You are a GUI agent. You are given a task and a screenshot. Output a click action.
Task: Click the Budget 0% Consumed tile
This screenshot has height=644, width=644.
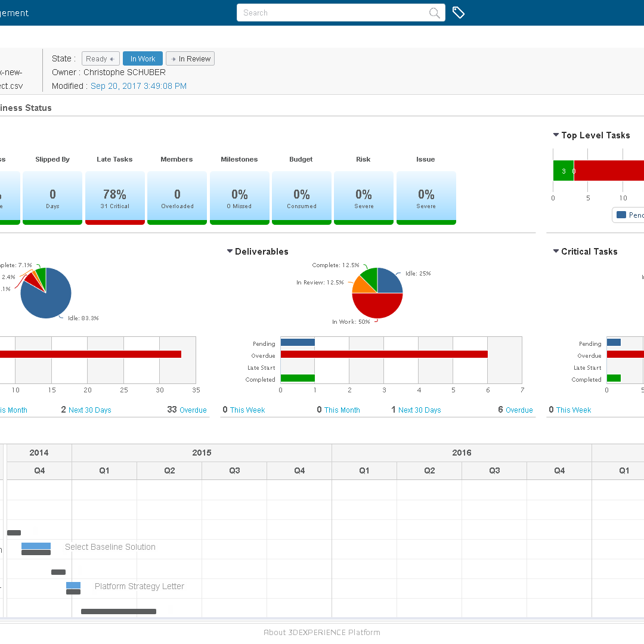301,197
